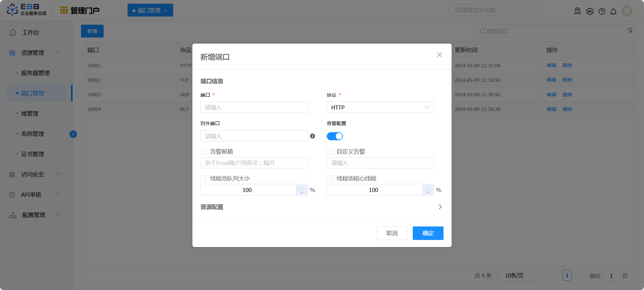
Task: Click the 确定 button
Action: [428, 233]
